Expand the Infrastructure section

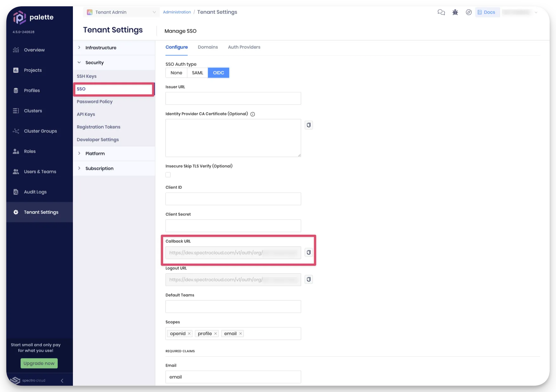(100, 48)
